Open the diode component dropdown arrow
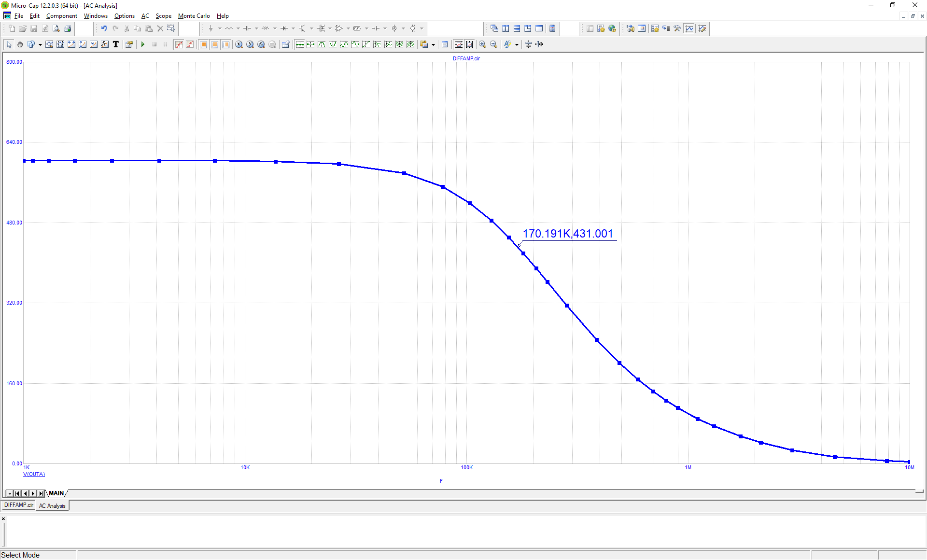 293,28
